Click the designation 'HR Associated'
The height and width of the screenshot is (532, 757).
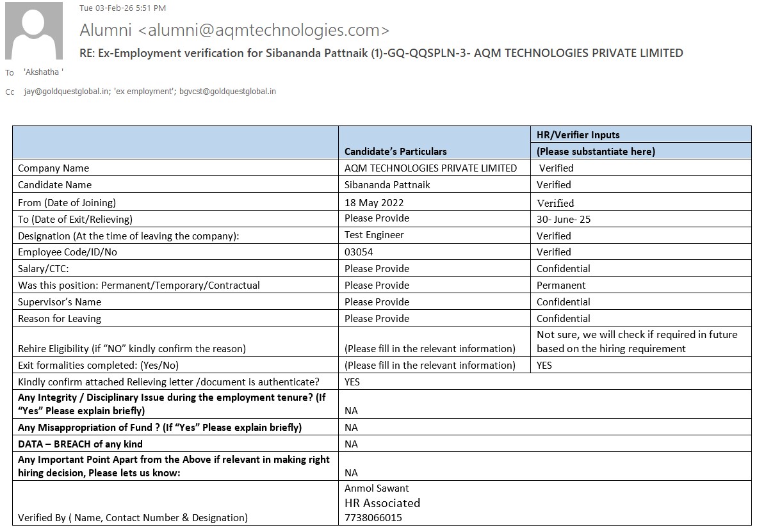tap(382, 503)
